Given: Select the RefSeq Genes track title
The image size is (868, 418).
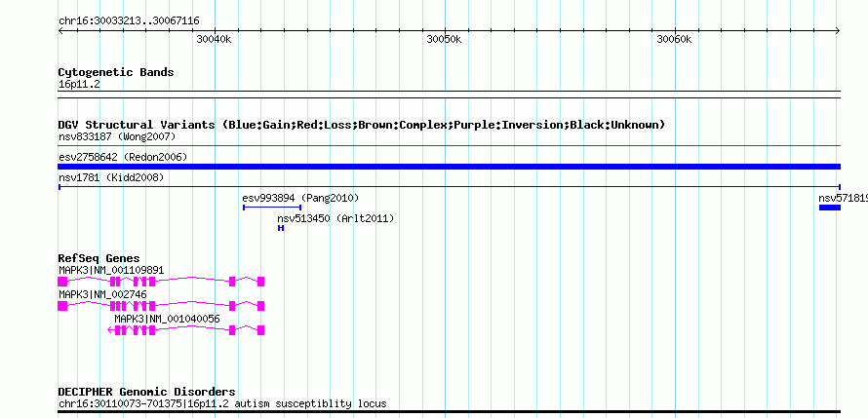Looking at the screenshot, I should pos(99,258).
